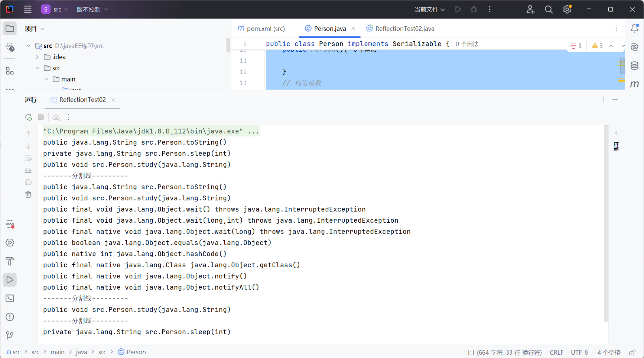Expand the .idea folder

click(38, 57)
